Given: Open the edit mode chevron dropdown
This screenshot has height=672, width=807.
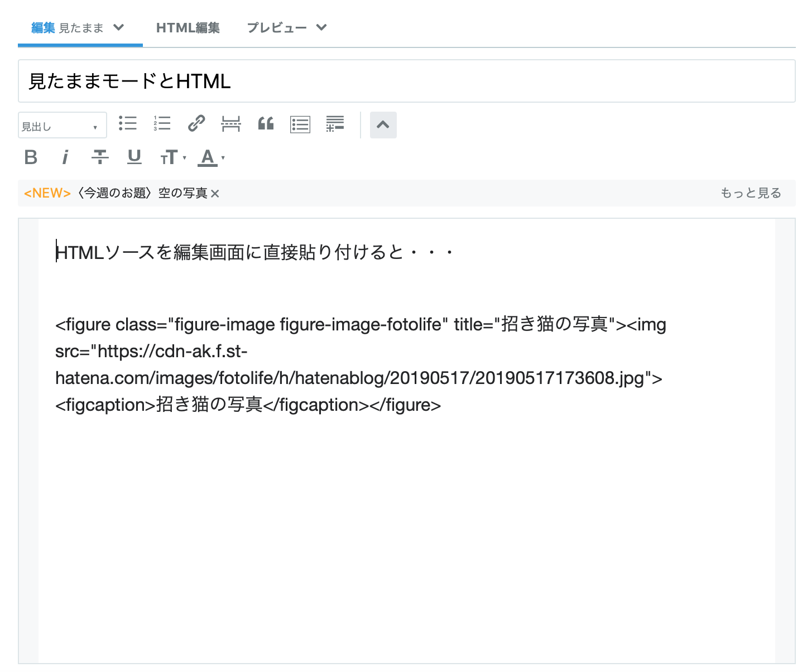Looking at the screenshot, I should 118,27.
